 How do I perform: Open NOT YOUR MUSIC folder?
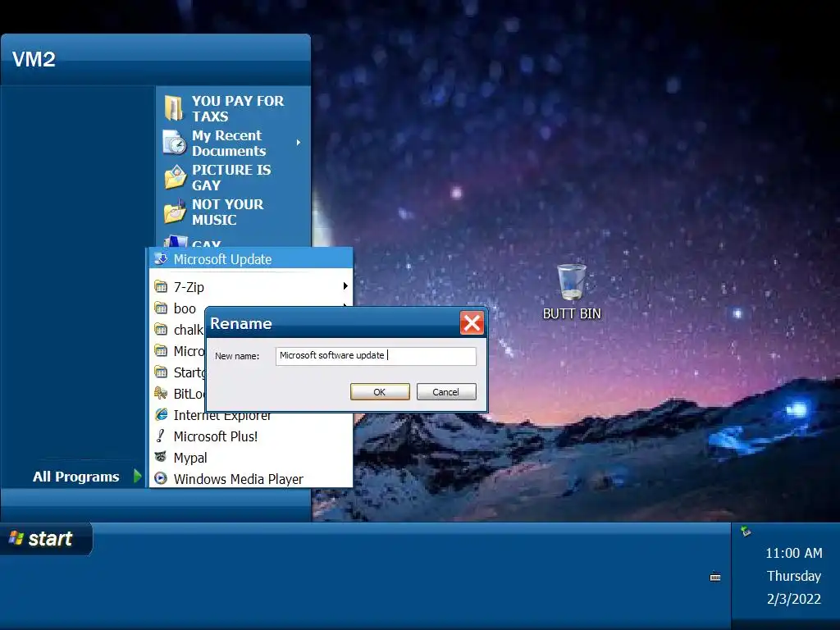pos(233,212)
